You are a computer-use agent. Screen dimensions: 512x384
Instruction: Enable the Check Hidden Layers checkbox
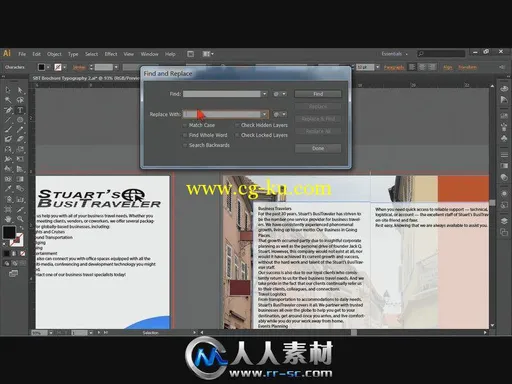click(237, 125)
